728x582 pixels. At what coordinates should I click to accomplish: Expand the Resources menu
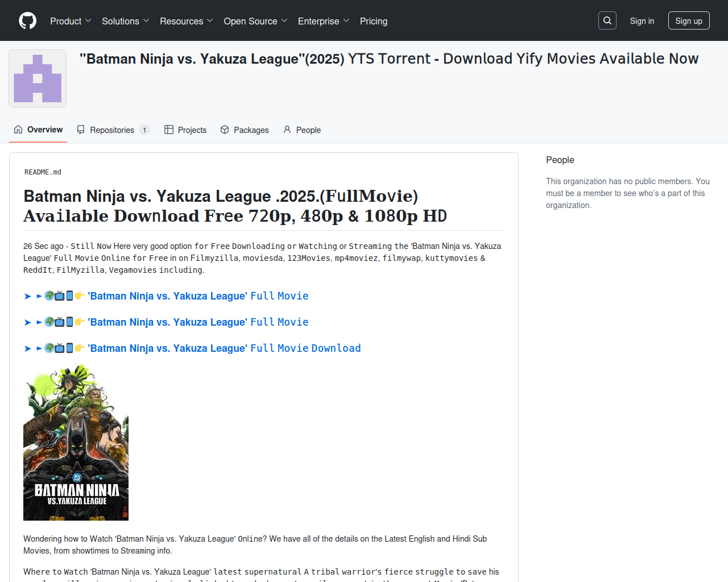(x=187, y=21)
